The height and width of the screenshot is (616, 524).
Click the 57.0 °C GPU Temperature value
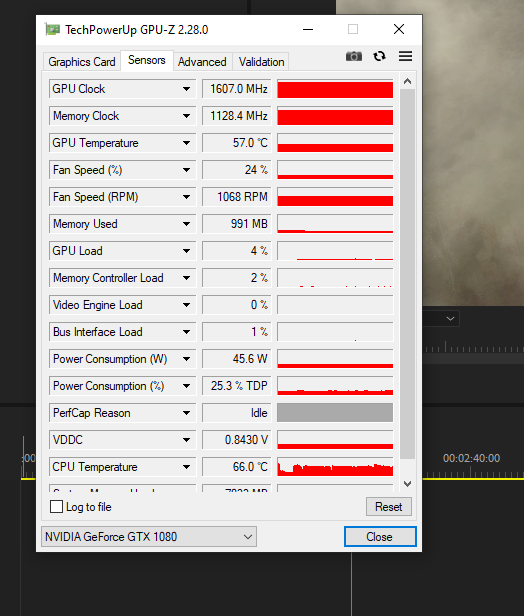236,143
